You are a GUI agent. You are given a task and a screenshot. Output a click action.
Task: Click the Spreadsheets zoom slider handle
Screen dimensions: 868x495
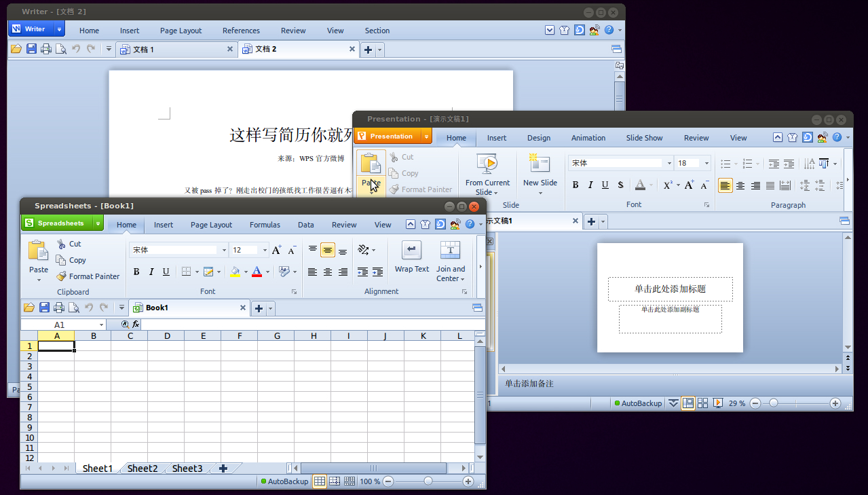(428, 481)
